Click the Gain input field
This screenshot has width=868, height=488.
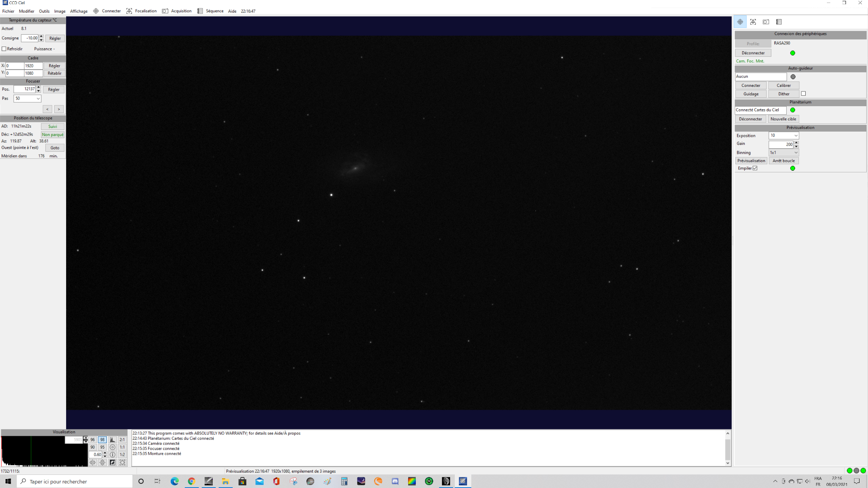781,144
